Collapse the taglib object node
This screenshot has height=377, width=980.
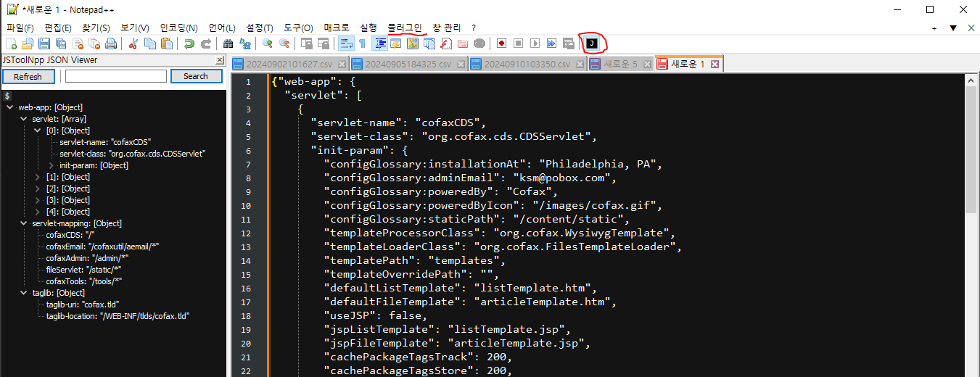click(x=23, y=293)
